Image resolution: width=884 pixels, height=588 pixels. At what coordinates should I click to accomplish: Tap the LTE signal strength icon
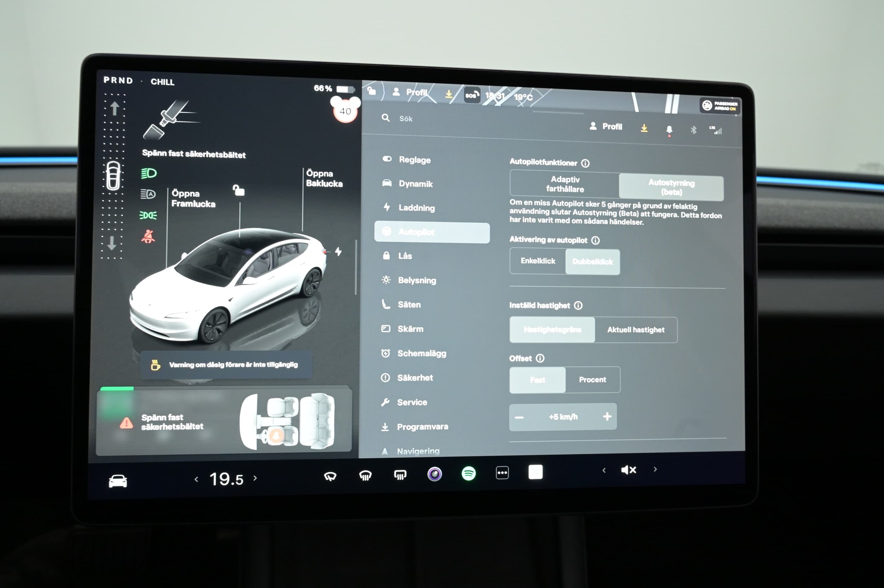point(716,130)
